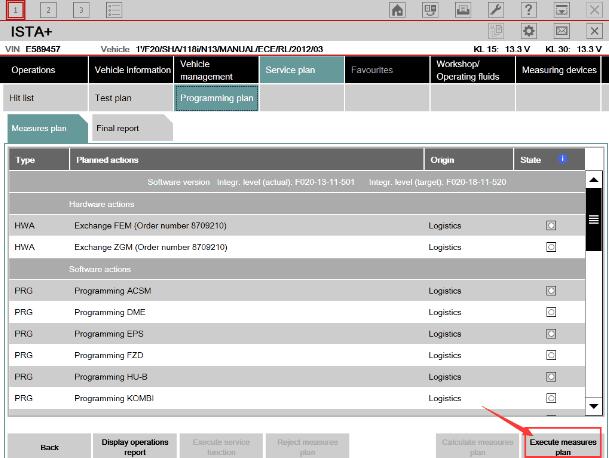Click the print icon in top toolbar

463,10
